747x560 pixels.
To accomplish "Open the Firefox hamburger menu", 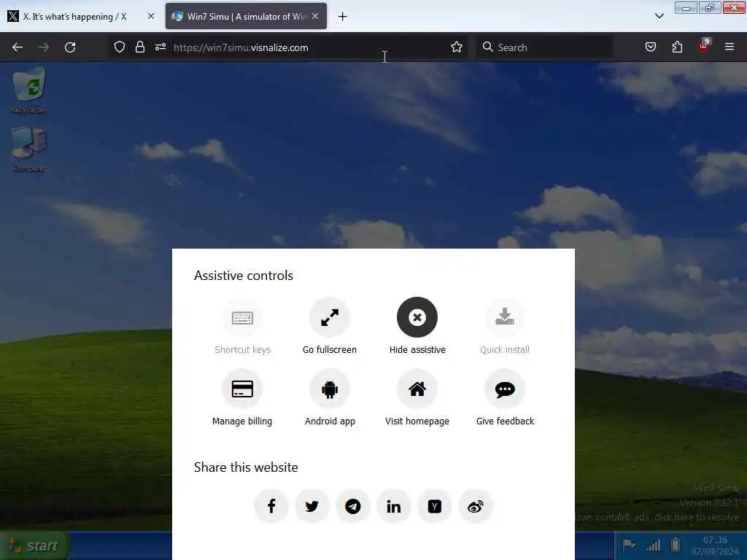I will point(729,47).
